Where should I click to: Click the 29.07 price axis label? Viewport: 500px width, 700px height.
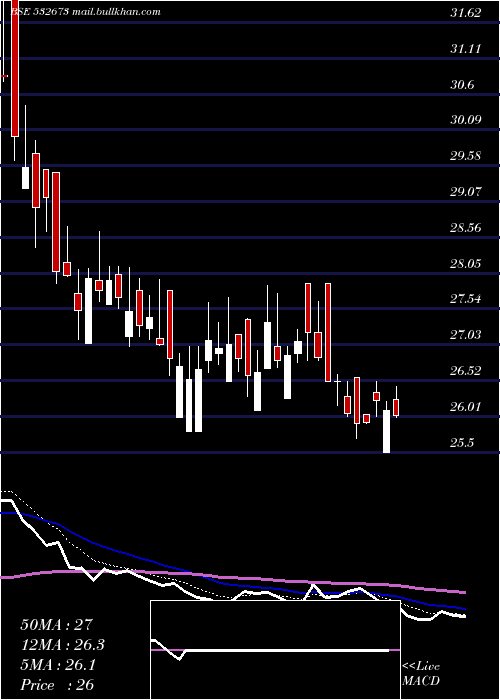(x=466, y=192)
